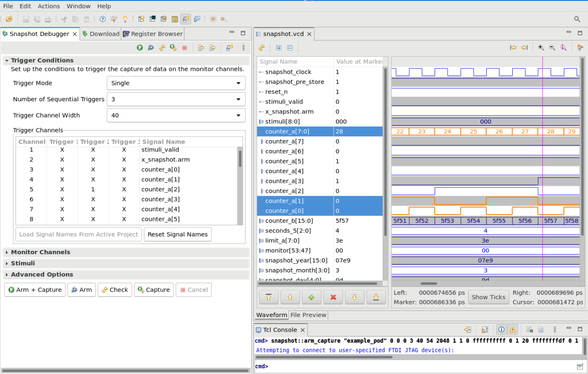Expand the Stimuli section
Image resolution: width=588 pixels, height=374 pixels.
[7, 264]
